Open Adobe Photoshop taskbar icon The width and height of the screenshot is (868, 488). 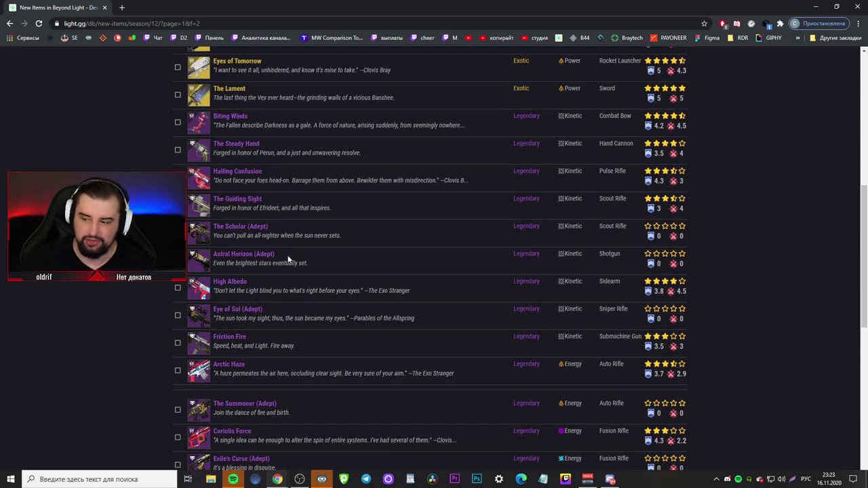[x=477, y=479]
